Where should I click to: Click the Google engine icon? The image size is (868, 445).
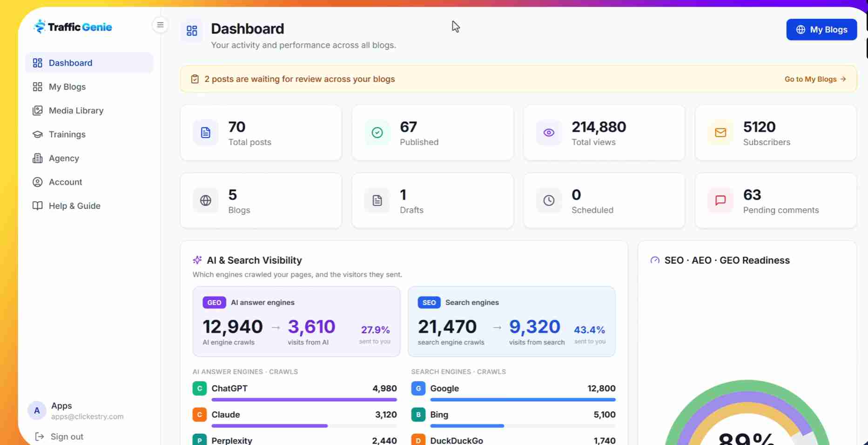click(418, 388)
